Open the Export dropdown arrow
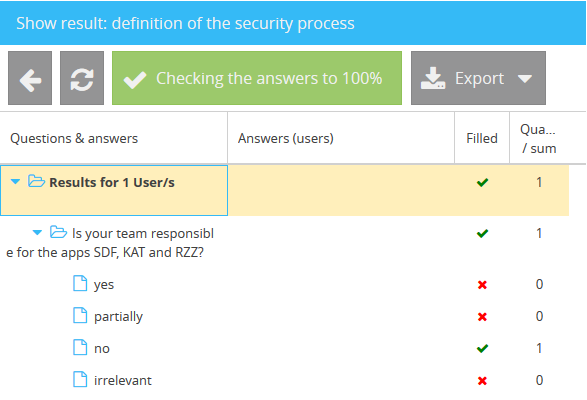The width and height of the screenshot is (587, 400). click(x=525, y=79)
